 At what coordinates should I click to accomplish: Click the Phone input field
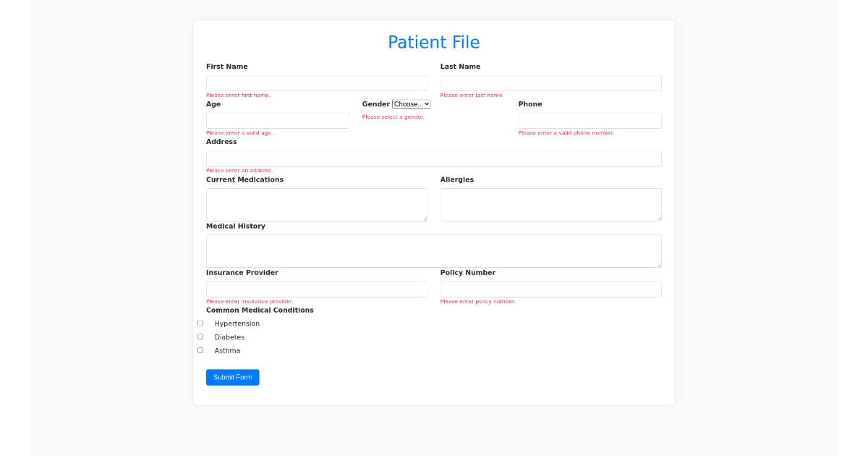590,121
